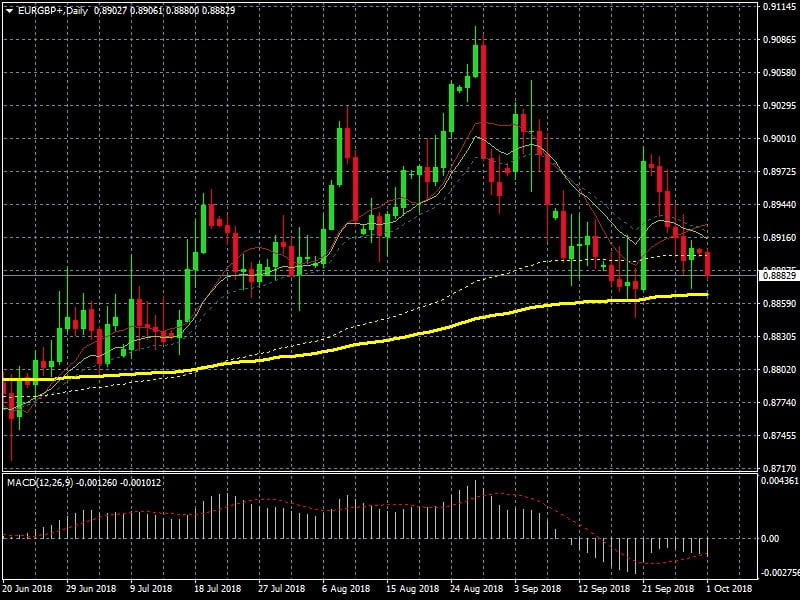This screenshot has width=800, height=600.
Task: Click the 0.87170 price scale label
Action: [778, 468]
